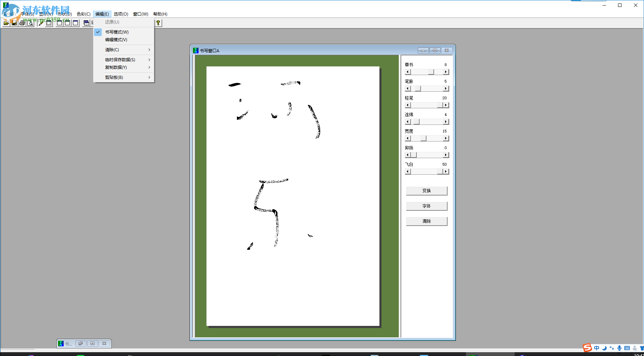Expand the 剪贴板(B) submenu
This screenshot has height=356, width=644.
(123, 77)
